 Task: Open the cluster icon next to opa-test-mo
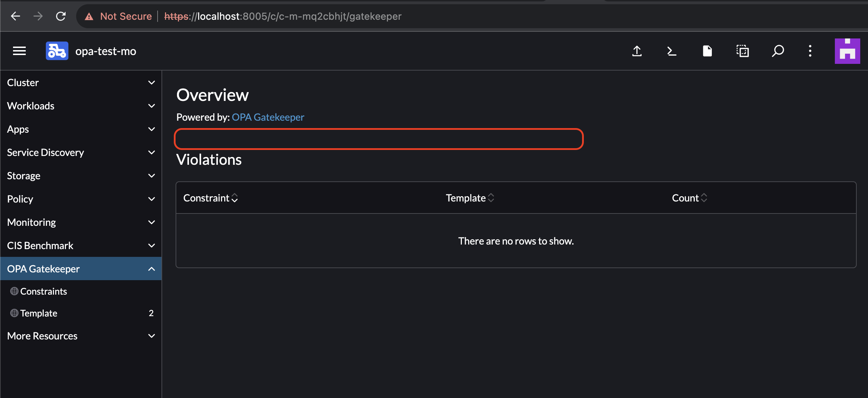(56, 51)
